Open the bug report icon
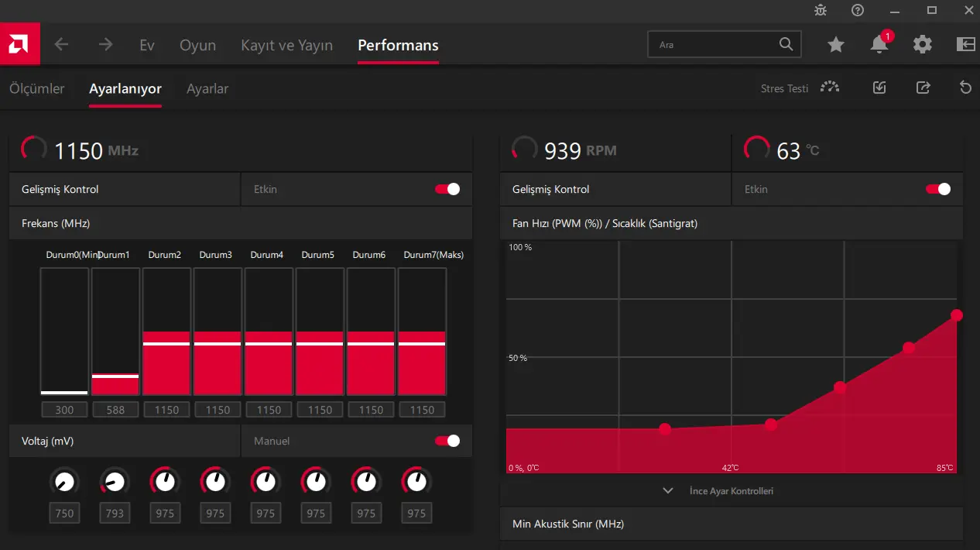The height and width of the screenshot is (550, 980). 821,10
